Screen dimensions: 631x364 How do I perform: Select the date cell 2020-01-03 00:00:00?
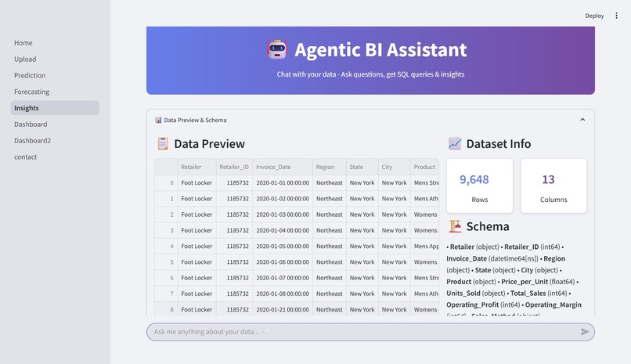click(283, 214)
